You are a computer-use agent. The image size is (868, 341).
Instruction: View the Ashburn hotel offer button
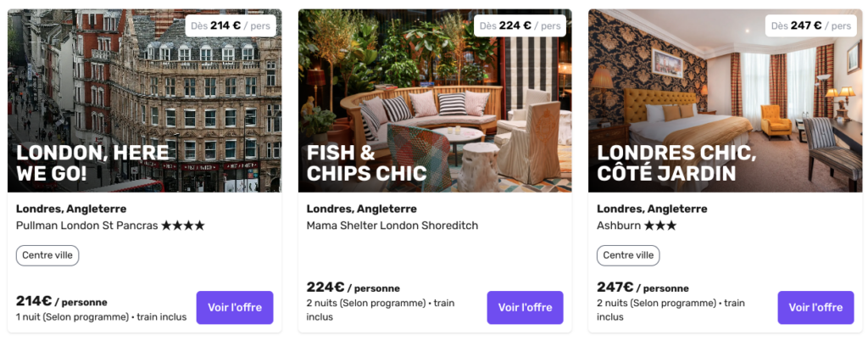coord(815,307)
